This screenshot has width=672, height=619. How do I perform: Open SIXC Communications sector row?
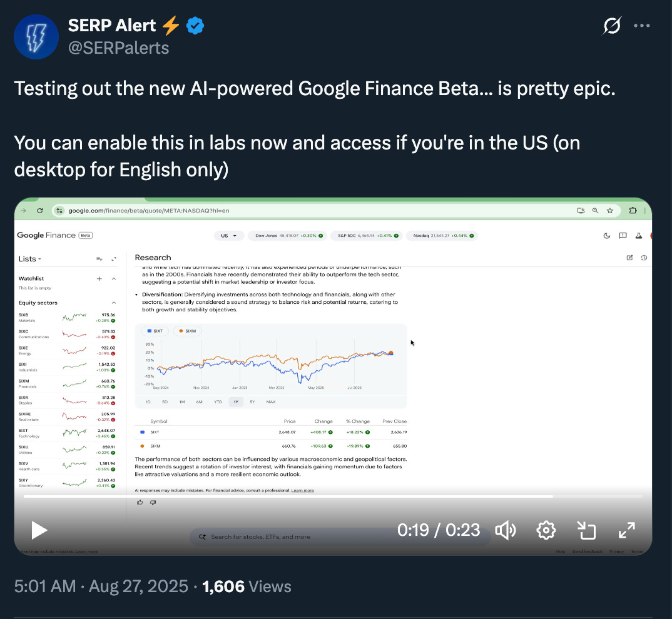tap(67, 334)
